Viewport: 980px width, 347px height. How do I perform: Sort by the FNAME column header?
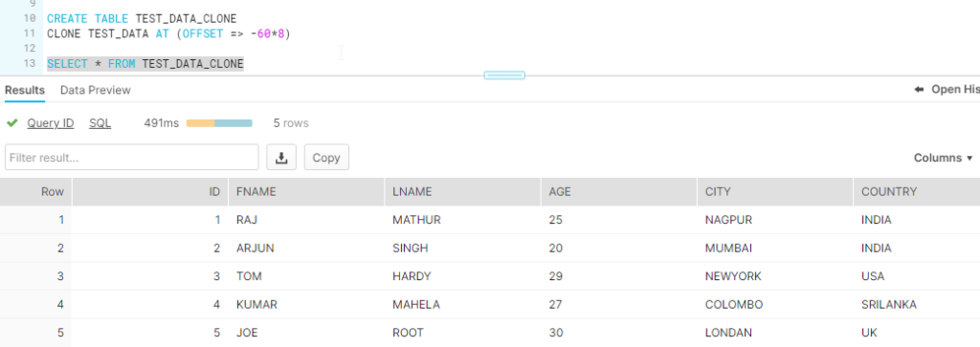306,191
